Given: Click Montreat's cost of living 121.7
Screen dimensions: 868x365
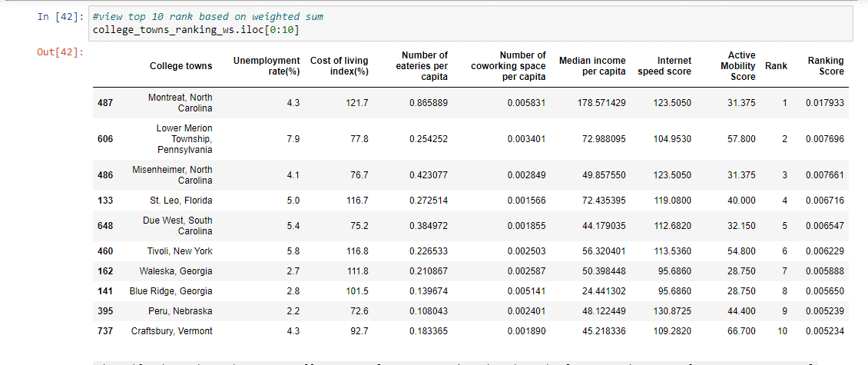Looking at the screenshot, I should tap(356, 102).
